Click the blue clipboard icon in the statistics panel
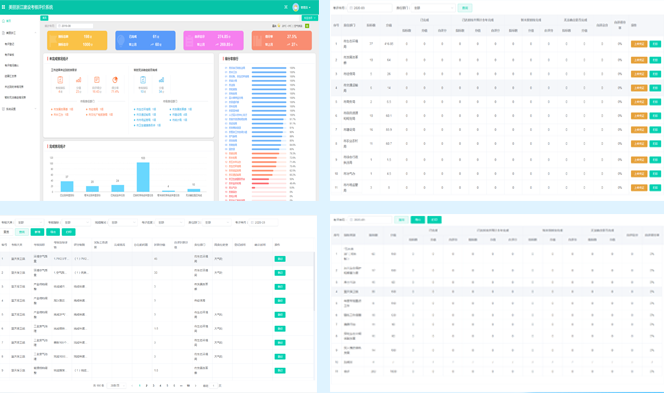Screen dimensions: 664x393 click(143, 80)
